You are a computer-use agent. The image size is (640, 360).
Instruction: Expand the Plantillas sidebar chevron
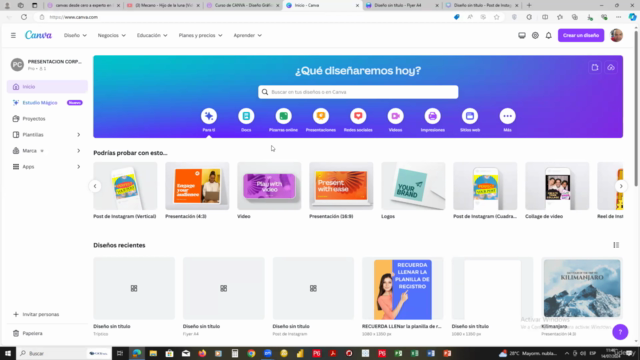pos(79,135)
